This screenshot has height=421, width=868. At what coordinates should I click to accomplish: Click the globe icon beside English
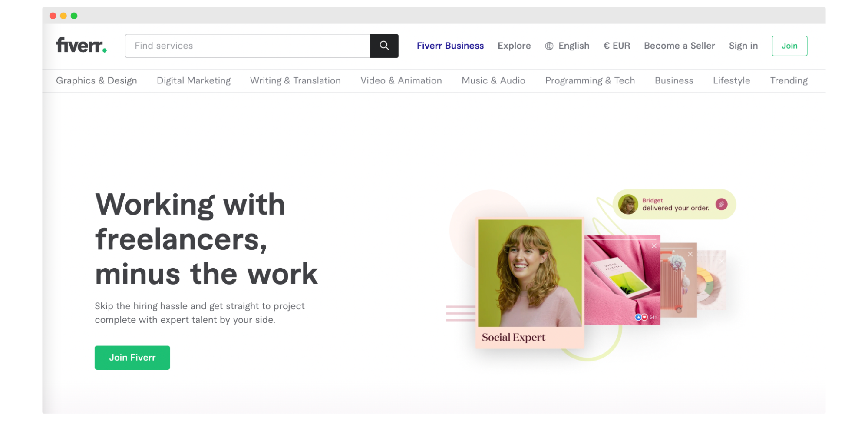click(549, 46)
